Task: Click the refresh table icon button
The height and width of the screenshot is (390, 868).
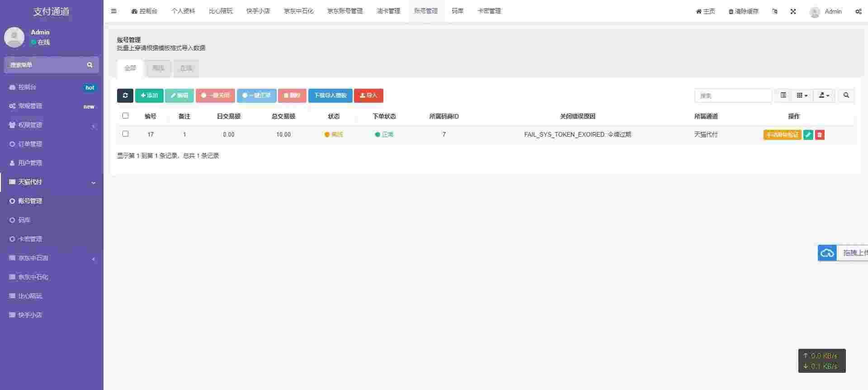Action: (125, 95)
